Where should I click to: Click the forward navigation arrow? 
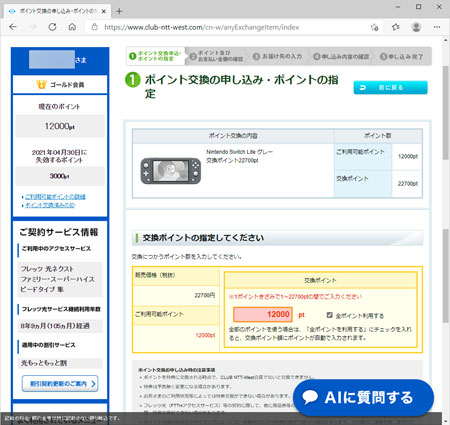pos(33,27)
